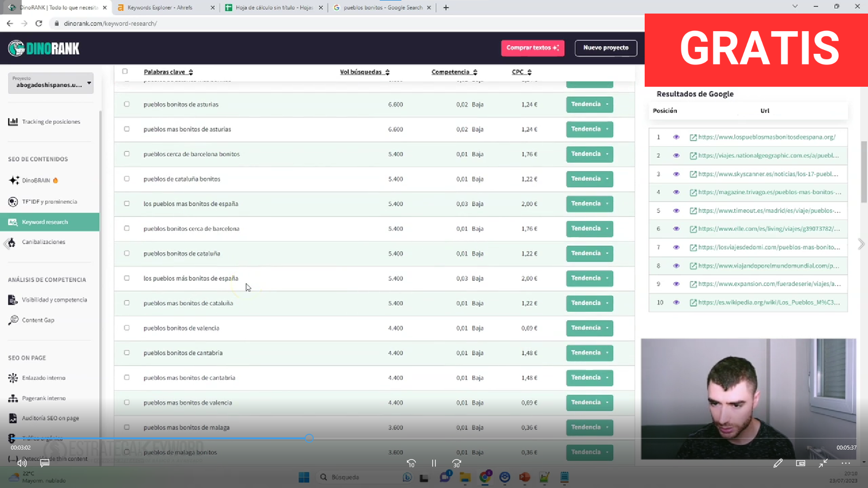The image size is (868, 488).
Task: Open Tendencia for pueblos mas bonitos de valencia
Action: (x=590, y=403)
